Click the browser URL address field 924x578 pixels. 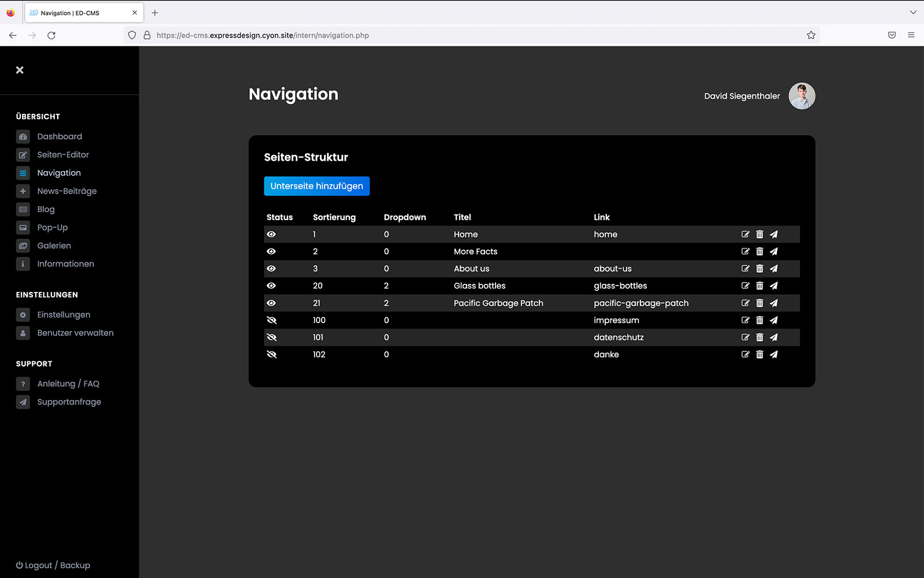tap(462, 35)
